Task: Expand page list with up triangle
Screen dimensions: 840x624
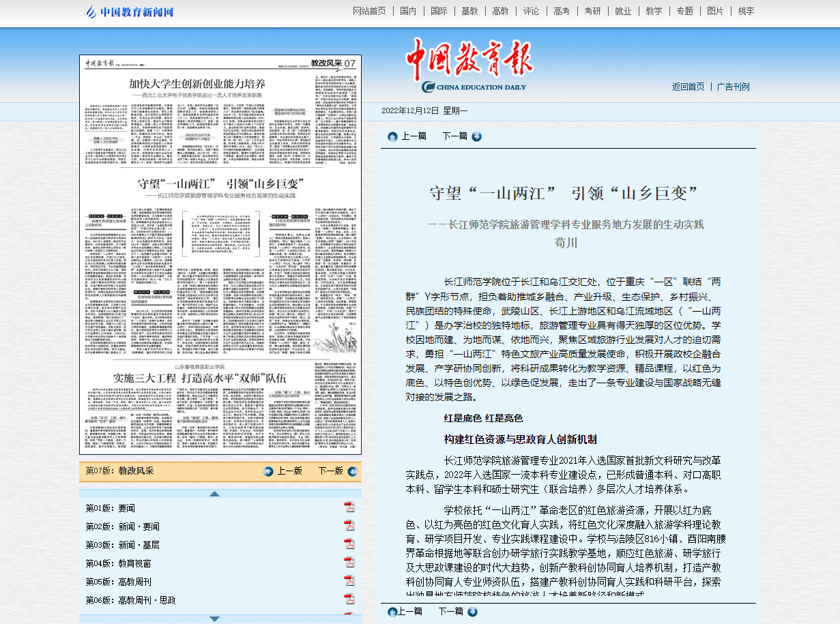Action: pyautogui.click(x=214, y=494)
